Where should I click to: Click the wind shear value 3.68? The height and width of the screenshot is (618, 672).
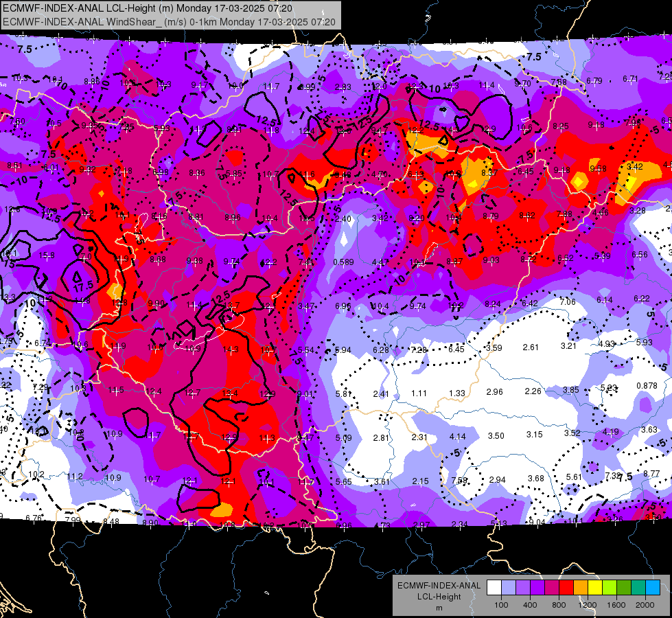point(535,478)
